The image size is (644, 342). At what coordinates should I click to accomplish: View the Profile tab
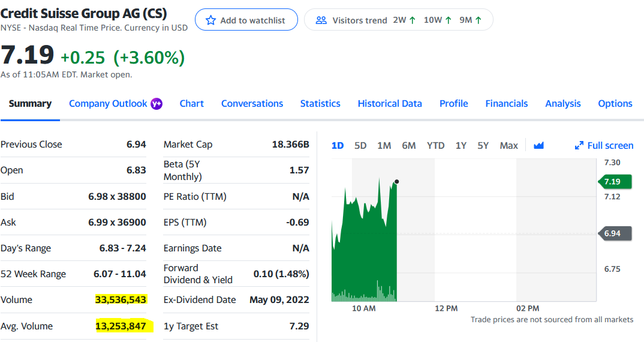[454, 104]
